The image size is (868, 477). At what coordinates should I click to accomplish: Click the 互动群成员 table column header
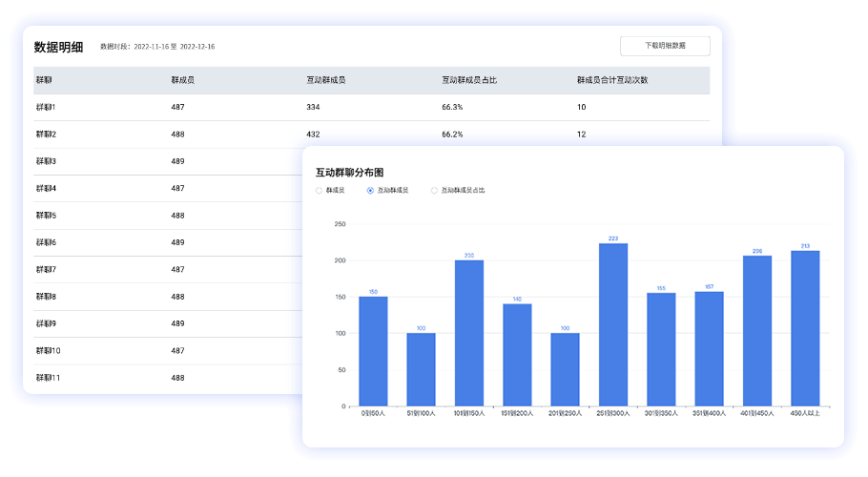(x=325, y=80)
